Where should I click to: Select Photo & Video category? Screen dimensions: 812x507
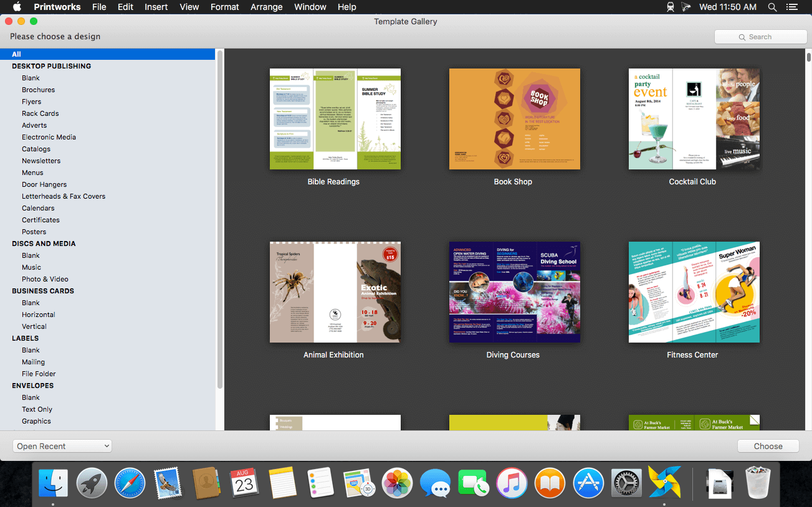coord(45,279)
